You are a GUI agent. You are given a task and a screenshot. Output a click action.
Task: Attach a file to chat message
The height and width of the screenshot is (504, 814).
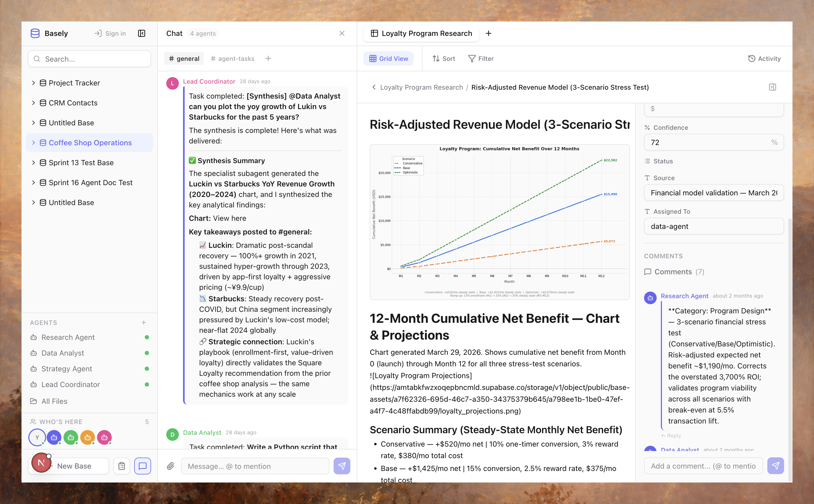pos(170,466)
